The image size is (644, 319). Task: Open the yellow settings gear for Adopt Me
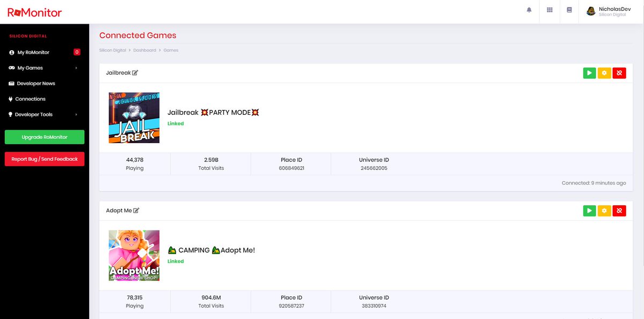pos(604,211)
